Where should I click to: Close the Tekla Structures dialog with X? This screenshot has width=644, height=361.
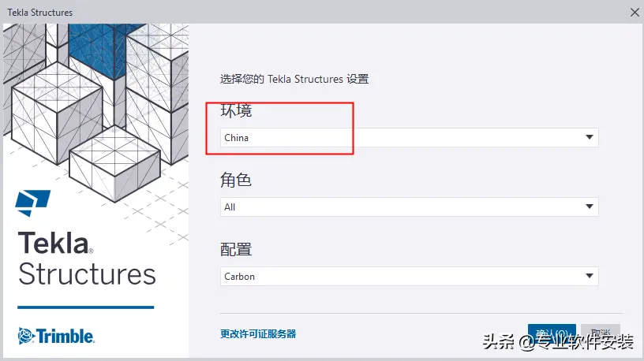[635, 13]
